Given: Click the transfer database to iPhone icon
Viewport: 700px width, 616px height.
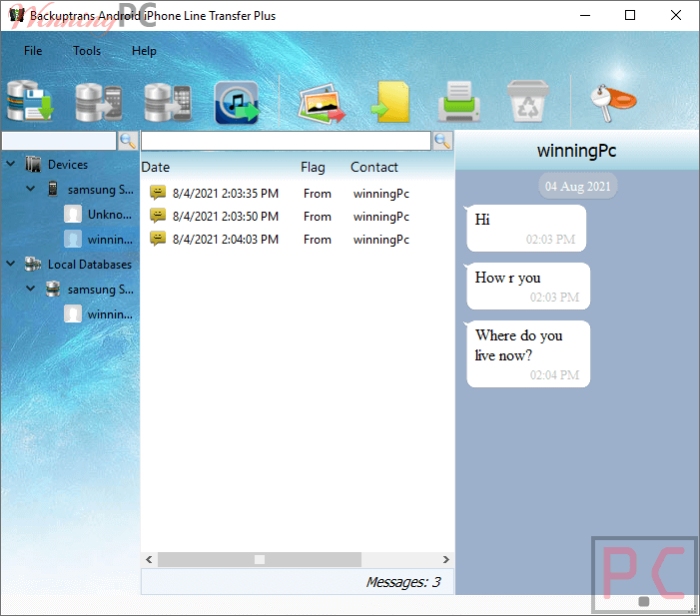Looking at the screenshot, I should 168,102.
